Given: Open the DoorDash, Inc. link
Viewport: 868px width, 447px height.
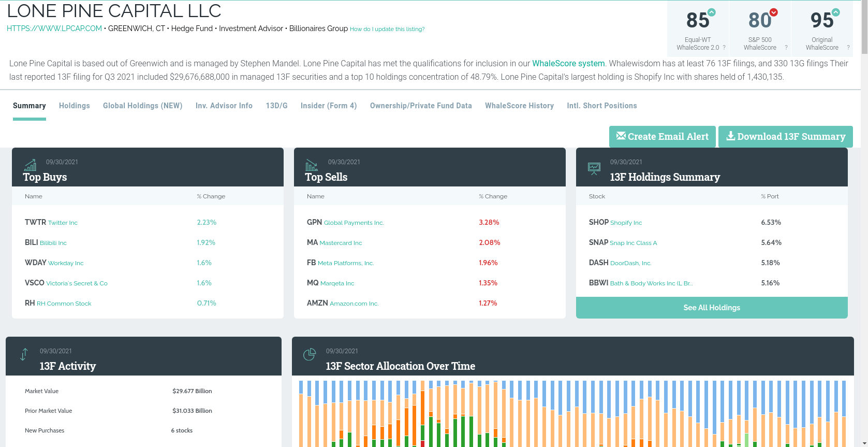Looking at the screenshot, I should (x=631, y=263).
